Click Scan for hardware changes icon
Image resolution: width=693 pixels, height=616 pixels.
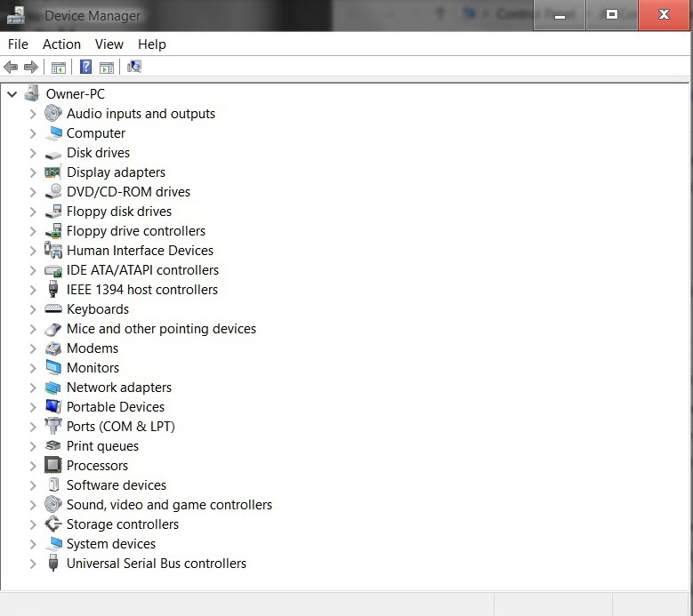pyautogui.click(x=134, y=68)
